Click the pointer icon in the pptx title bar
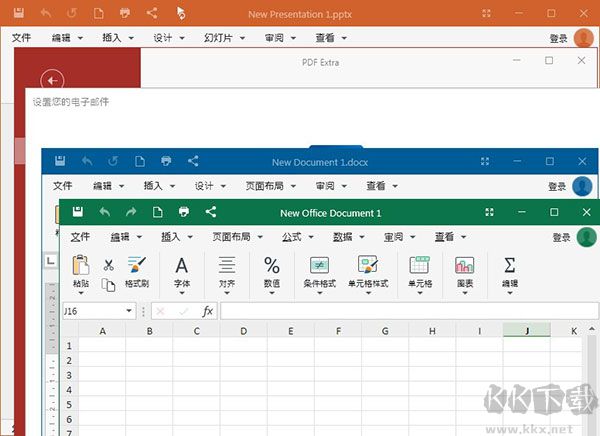The height and width of the screenshot is (436, 600). (181, 13)
